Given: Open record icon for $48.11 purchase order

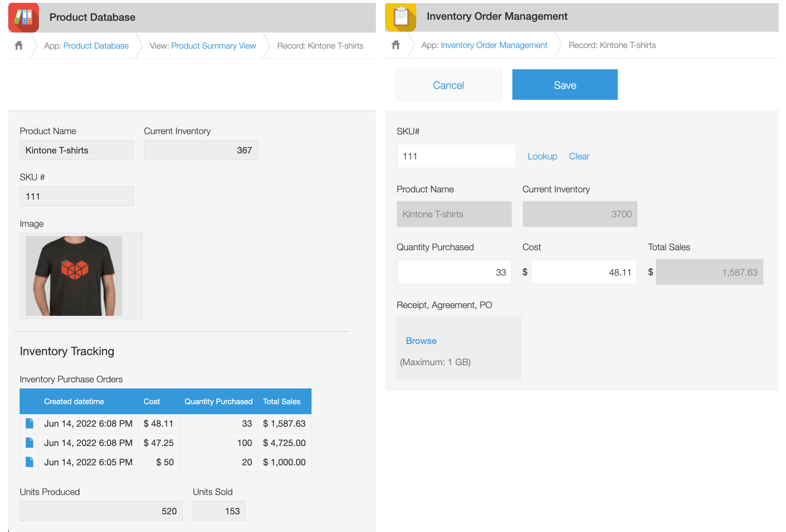Looking at the screenshot, I should point(29,424).
